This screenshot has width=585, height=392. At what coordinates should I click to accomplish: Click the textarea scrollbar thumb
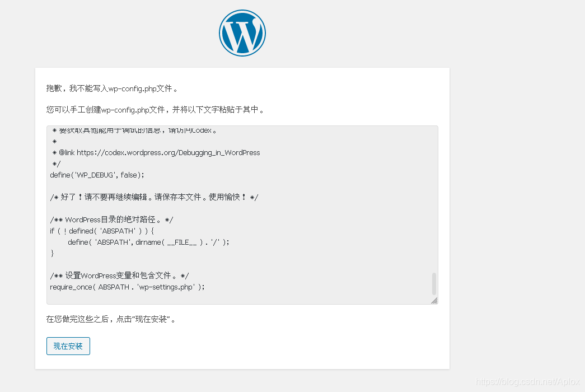coord(434,284)
